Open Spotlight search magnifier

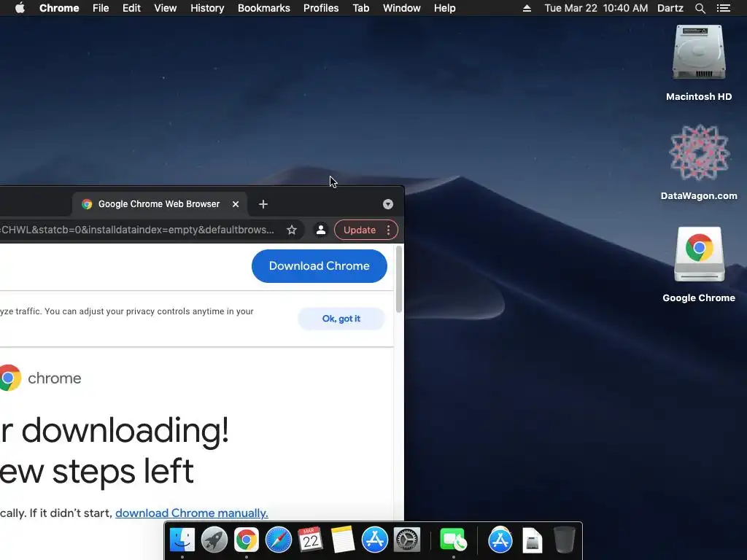click(700, 8)
